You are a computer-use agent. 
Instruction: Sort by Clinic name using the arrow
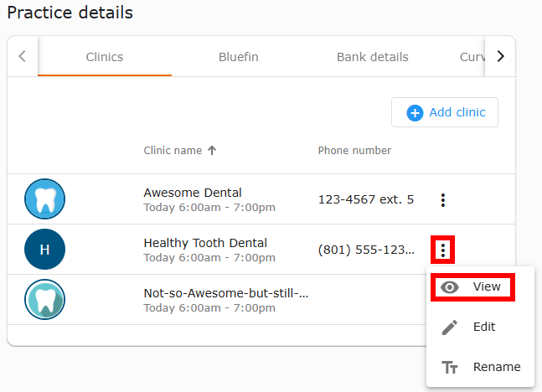[x=212, y=151]
